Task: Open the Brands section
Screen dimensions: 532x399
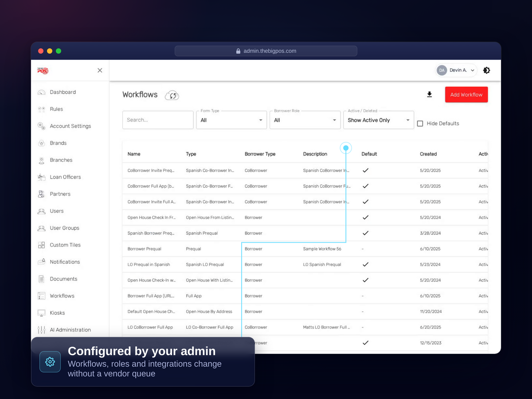Action: (x=58, y=143)
